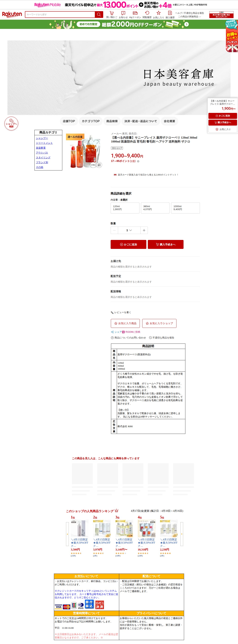Screen dimensions: 238x644
Task: Click the レビューを書く pencil link
Action: coord(121,313)
